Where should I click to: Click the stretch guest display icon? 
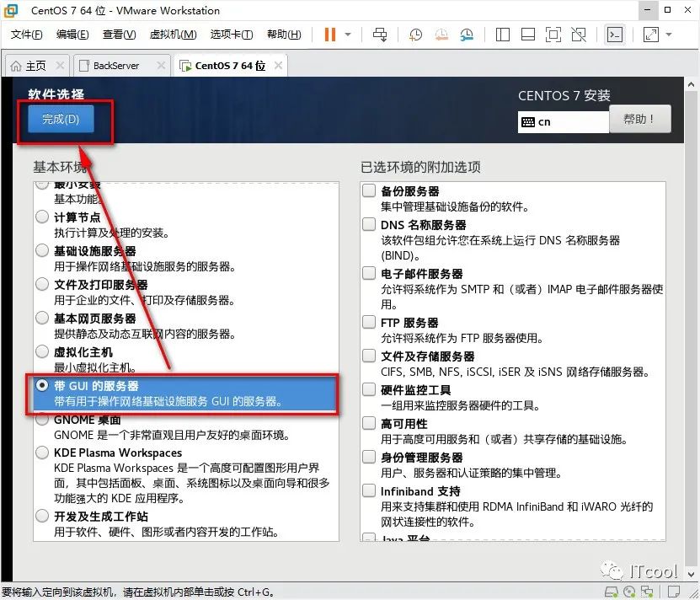point(651,35)
